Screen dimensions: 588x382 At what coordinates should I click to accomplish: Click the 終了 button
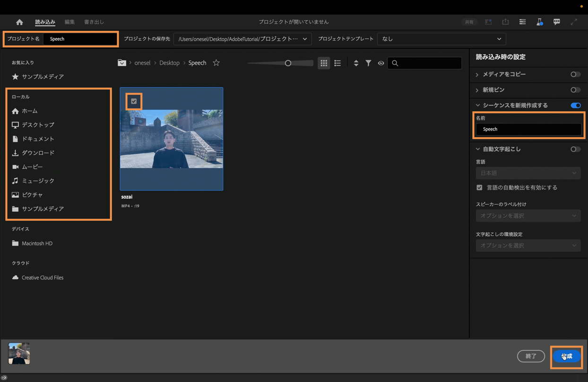click(x=531, y=356)
